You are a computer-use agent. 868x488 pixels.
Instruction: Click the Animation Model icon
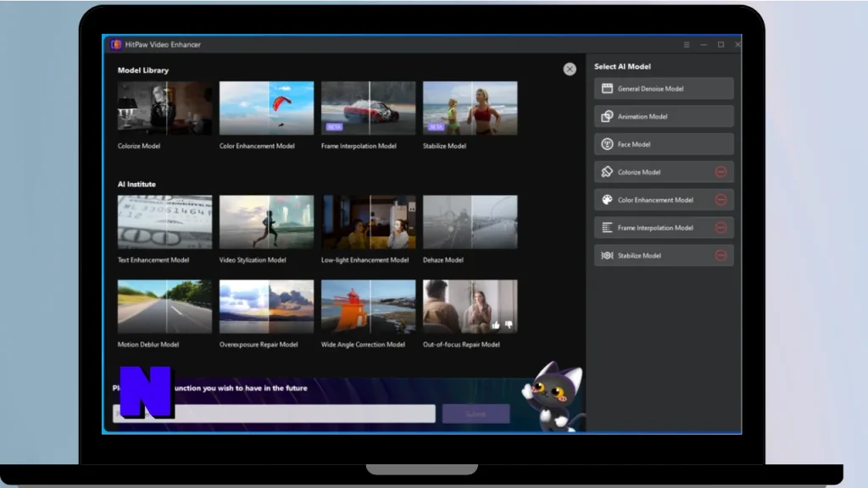[607, 116]
